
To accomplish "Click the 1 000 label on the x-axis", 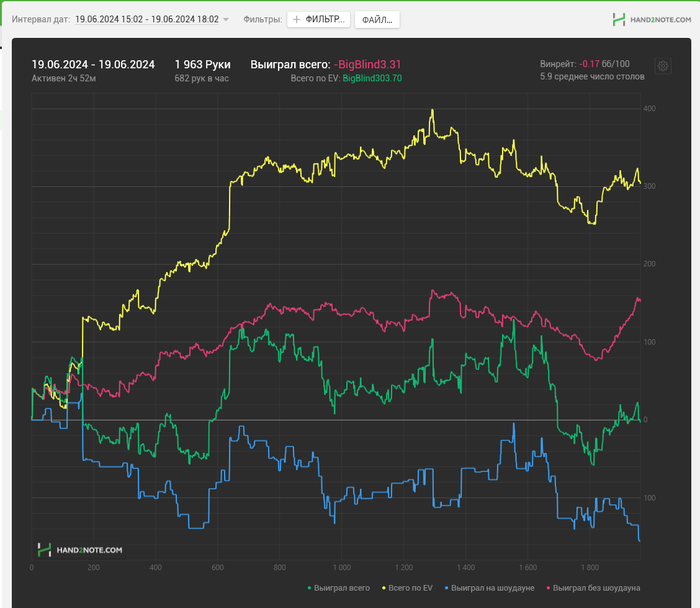I will 342,567.
